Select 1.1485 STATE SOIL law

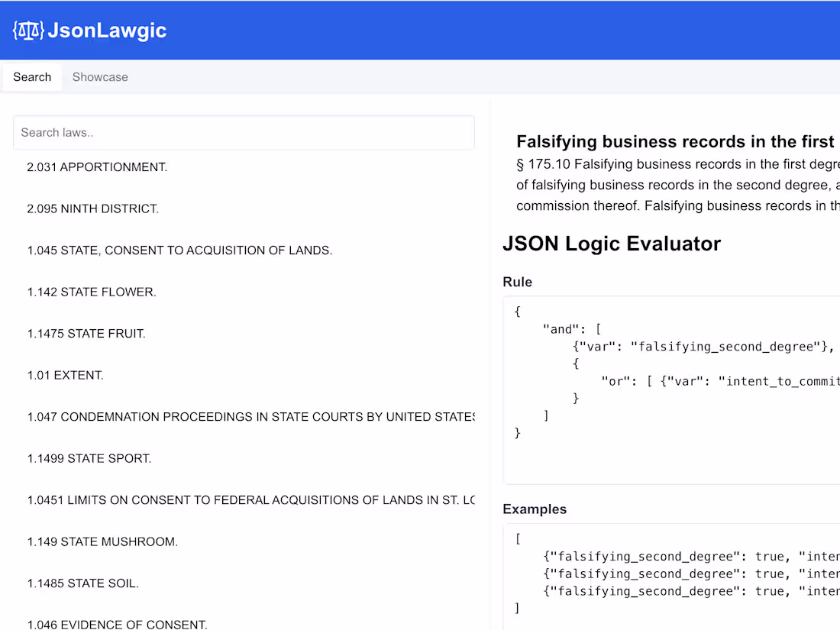(82, 583)
